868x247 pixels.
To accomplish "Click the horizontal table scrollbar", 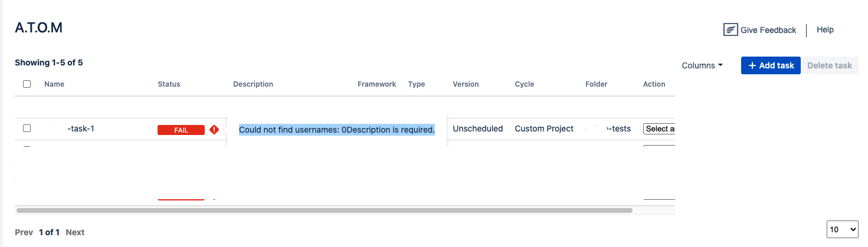I will point(325,210).
